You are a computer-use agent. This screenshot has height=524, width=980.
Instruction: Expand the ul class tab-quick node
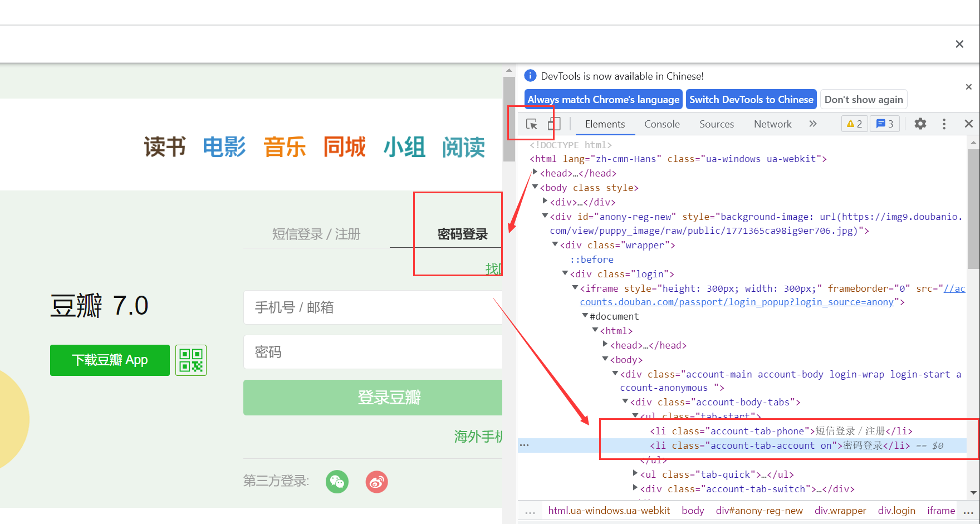point(635,473)
